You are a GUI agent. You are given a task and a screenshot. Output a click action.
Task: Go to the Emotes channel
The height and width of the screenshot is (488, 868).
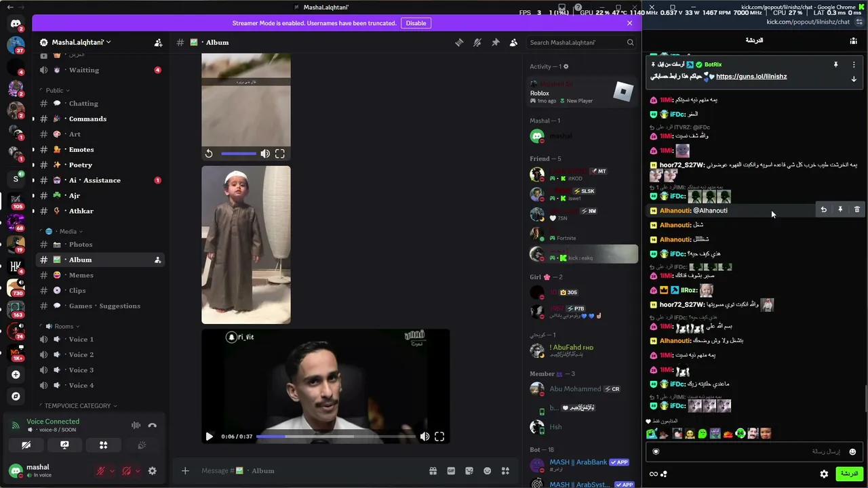click(x=99, y=149)
